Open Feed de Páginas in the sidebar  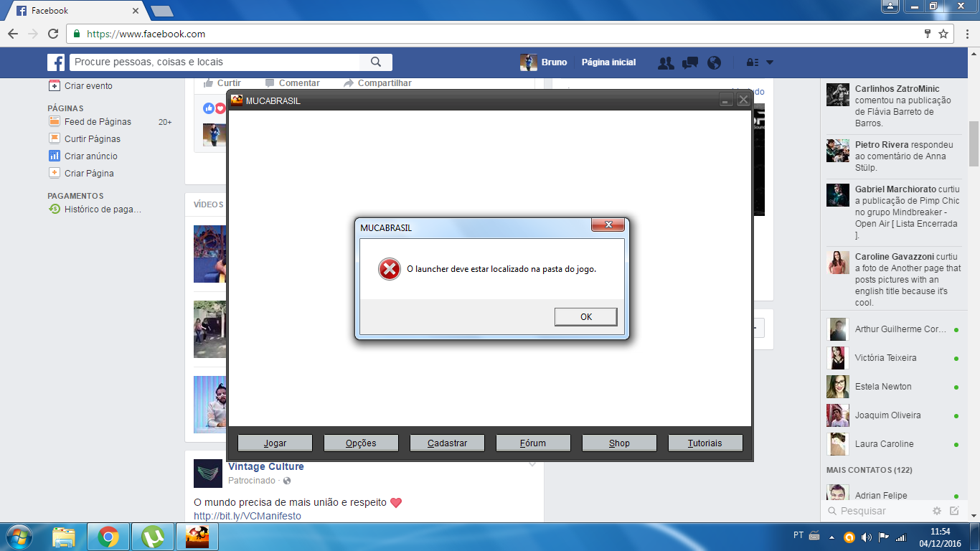click(x=98, y=122)
